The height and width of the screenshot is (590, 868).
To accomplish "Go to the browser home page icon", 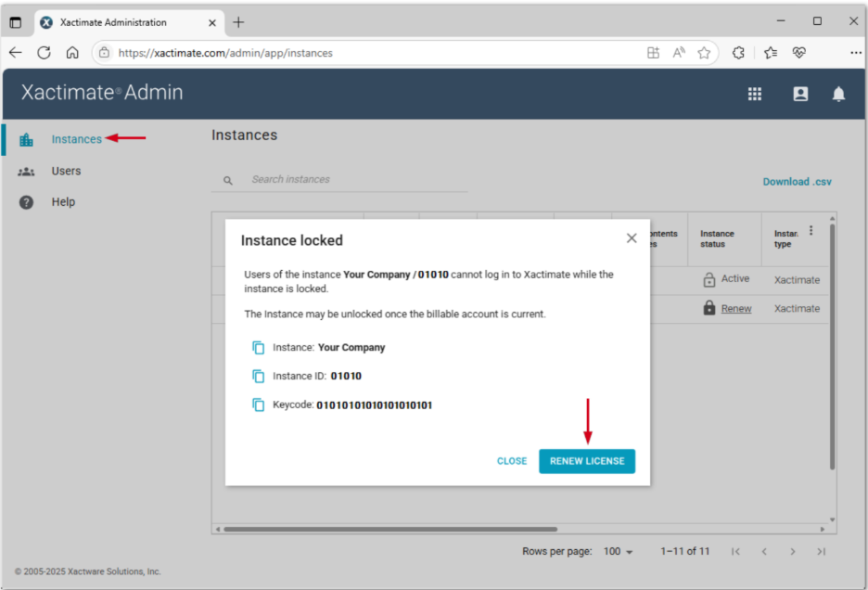I will (72, 53).
